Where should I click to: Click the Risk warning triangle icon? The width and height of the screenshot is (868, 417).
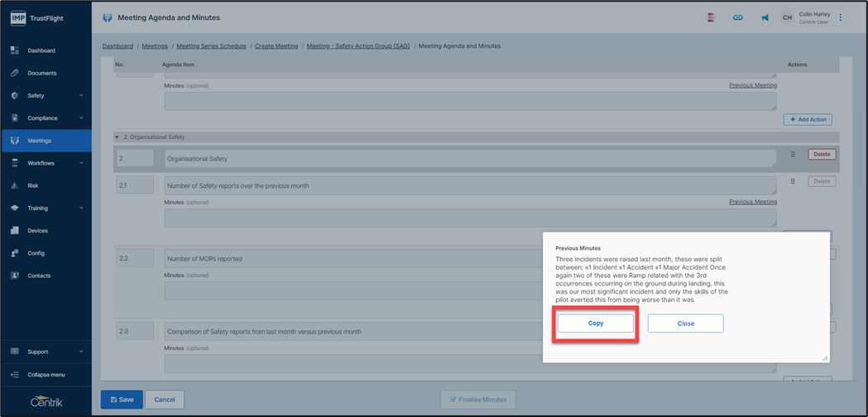[15, 185]
